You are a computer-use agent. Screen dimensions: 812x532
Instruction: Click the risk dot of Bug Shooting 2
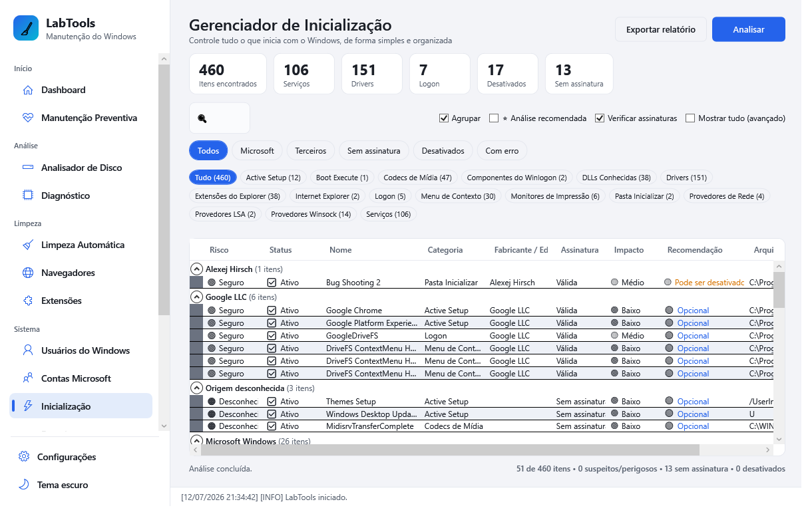coord(212,283)
